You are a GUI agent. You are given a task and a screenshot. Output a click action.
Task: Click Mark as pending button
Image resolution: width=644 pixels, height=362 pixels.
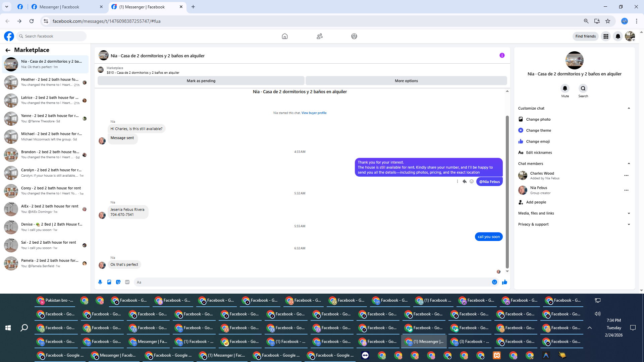(201, 81)
